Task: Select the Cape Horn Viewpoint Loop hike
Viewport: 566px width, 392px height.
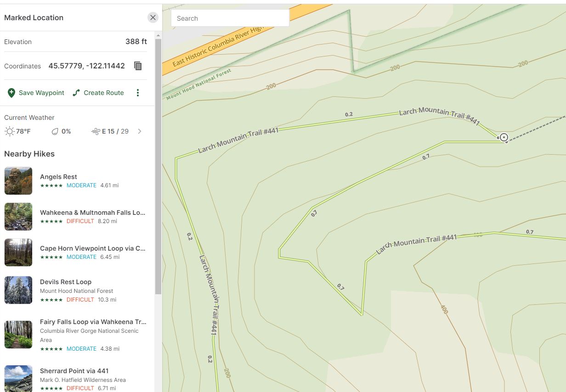Action: [x=92, y=248]
